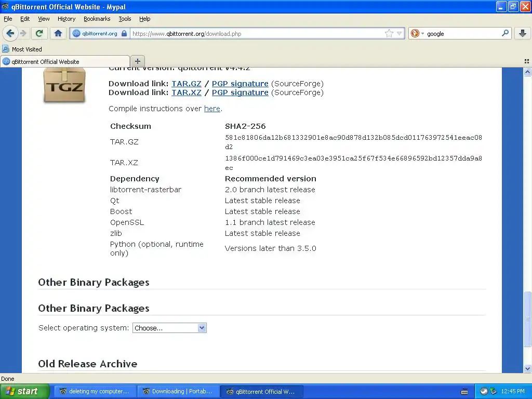
Task: Open the Downloads arrow button
Action: pyautogui.click(x=523, y=33)
